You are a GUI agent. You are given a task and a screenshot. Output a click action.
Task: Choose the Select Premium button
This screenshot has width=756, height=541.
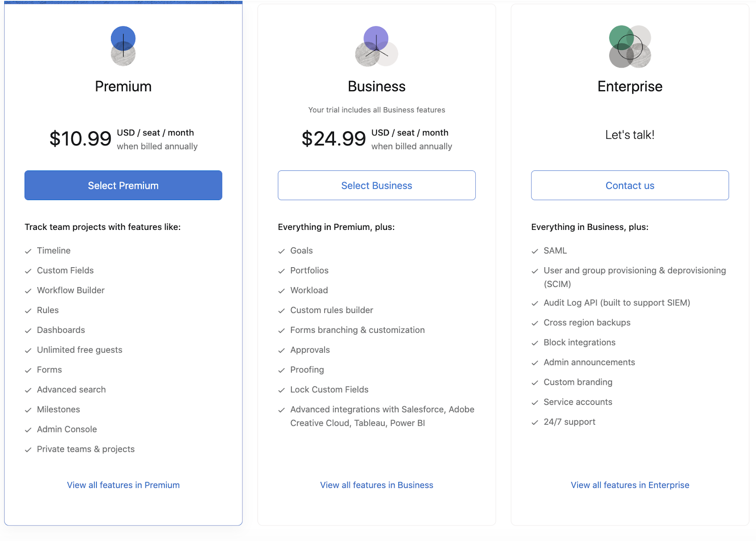[x=123, y=186]
